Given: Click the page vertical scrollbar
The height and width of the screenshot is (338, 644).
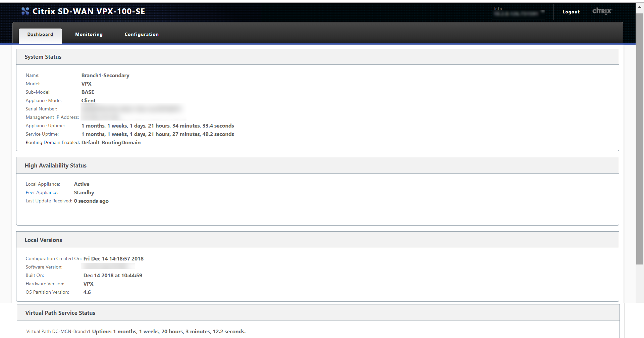Looking at the screenshot, I should click(x=640, y=139).
